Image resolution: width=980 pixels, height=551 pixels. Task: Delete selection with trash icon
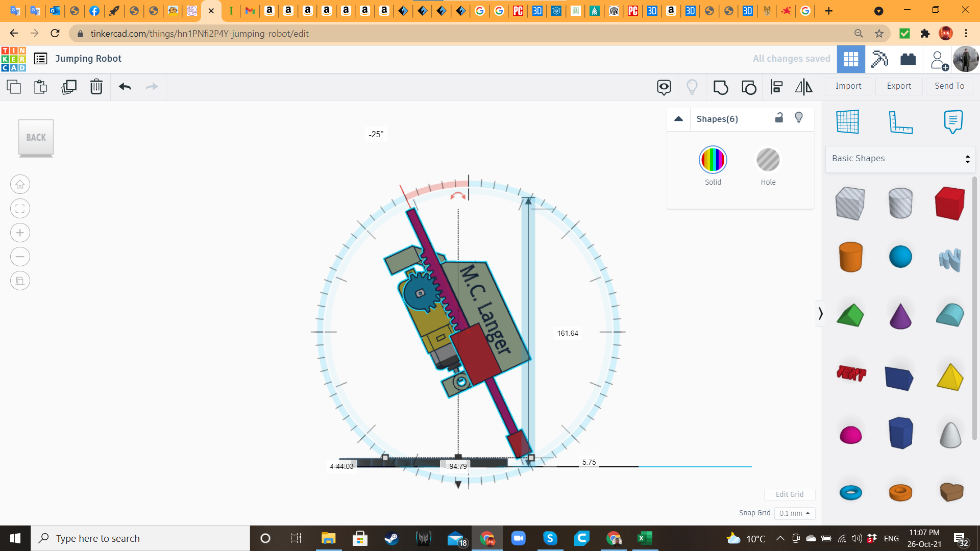(96, 87)
